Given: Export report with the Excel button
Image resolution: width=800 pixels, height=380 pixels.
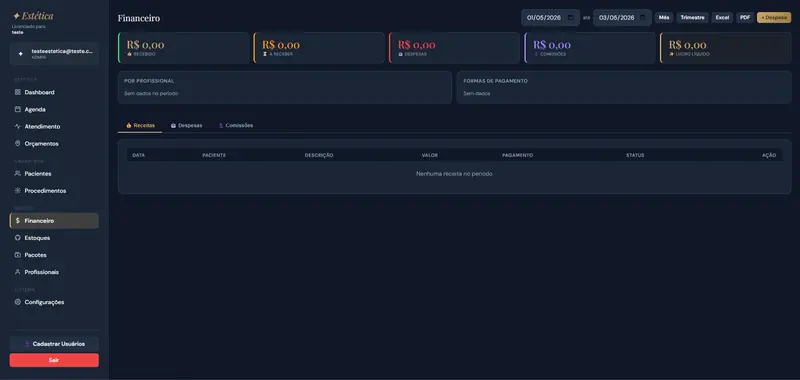Looking at the screenshot, I should (x=722, y=17).
